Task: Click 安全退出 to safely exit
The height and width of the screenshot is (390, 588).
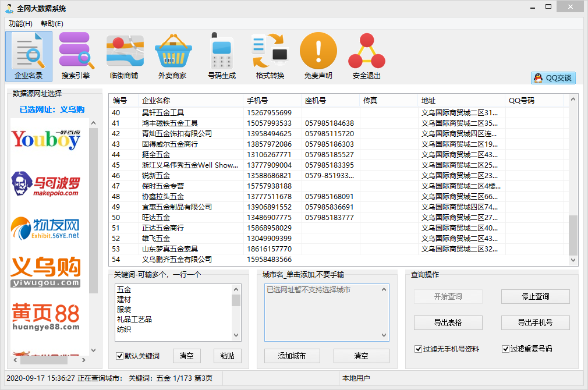Action: 366,55
